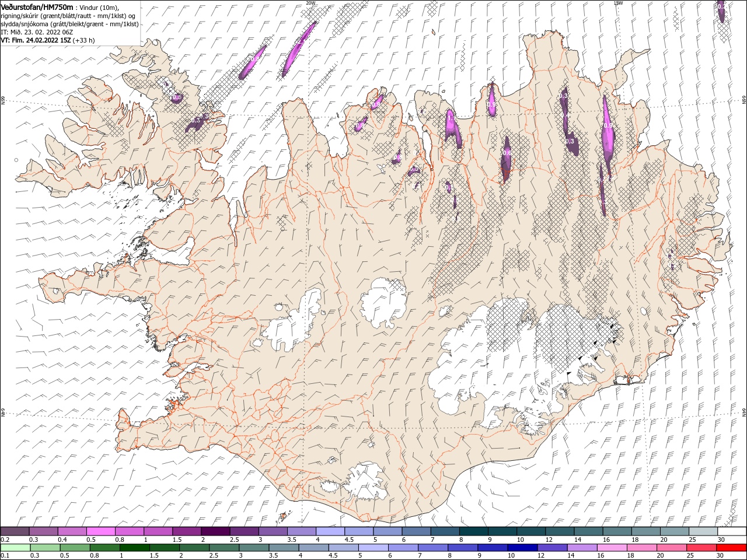The width and height of the screenshot is (747, 560).
Task: Choose the top-row swatch labeled 14
Action: pos(588,531)
